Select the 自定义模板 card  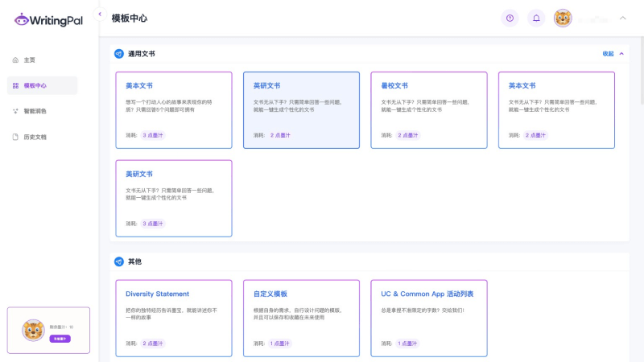(x=301, y=317)
